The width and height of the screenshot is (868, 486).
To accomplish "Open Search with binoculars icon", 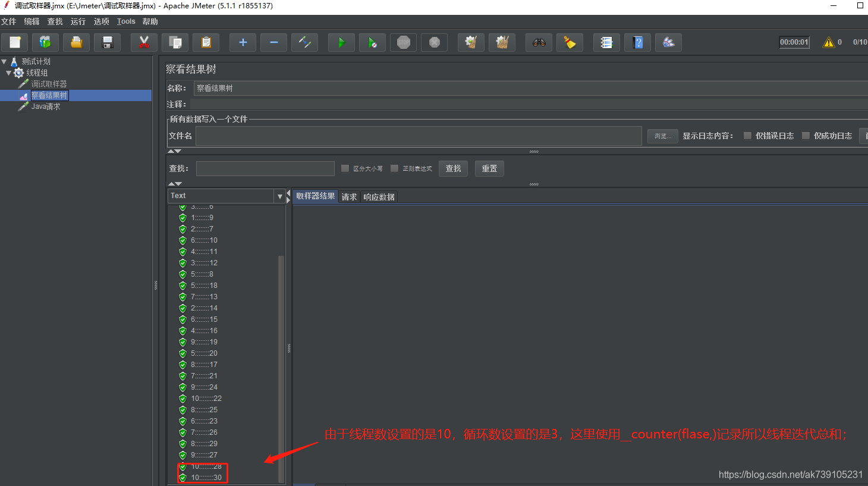I will coord(539,42).
